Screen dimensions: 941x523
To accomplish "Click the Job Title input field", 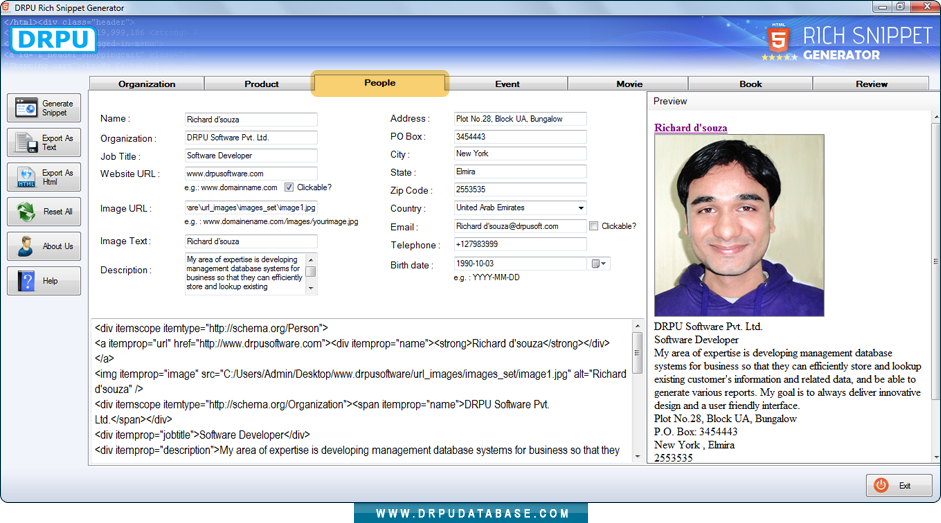I will coord(251,156).
